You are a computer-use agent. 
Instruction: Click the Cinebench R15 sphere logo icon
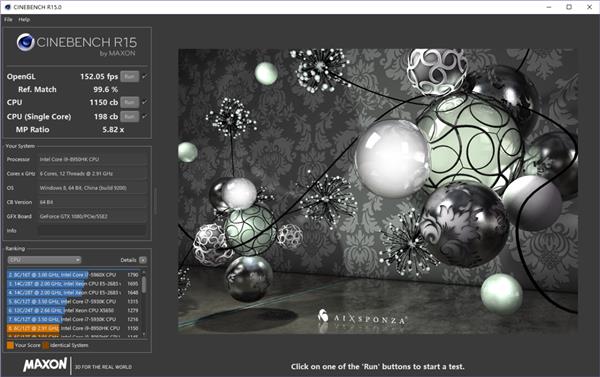tap(25, 42)
